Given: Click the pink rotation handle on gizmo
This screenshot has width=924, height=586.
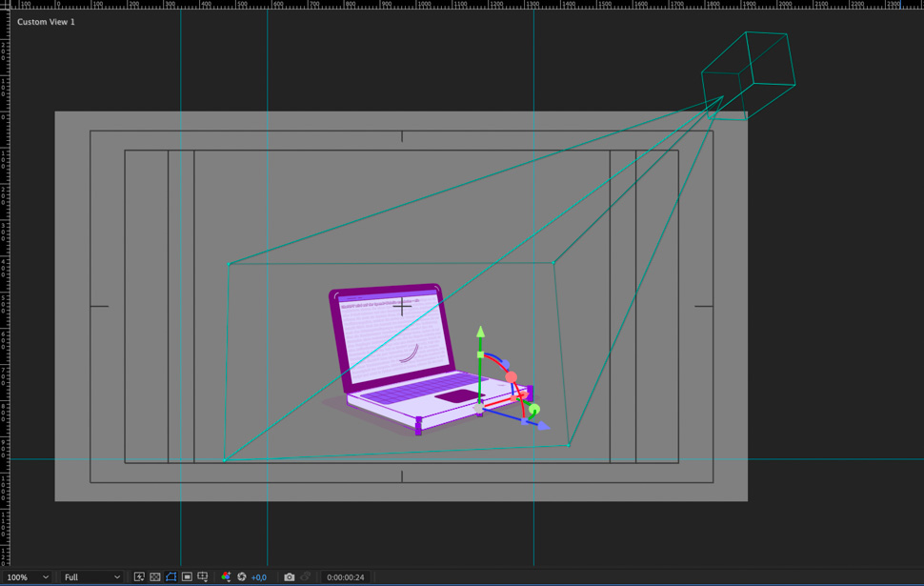Looking at the screenshot, I should pos(512,377).
